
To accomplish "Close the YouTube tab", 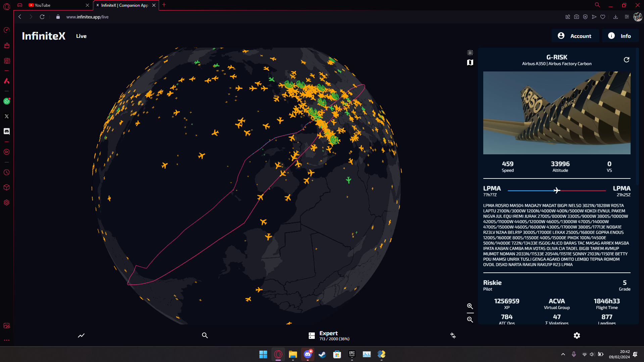I will point(87,5).
